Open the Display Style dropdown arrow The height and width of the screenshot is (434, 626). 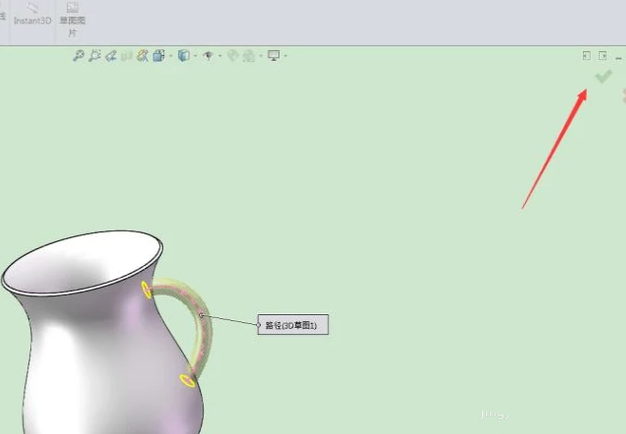pyautogui.click(x=196, y=56)
